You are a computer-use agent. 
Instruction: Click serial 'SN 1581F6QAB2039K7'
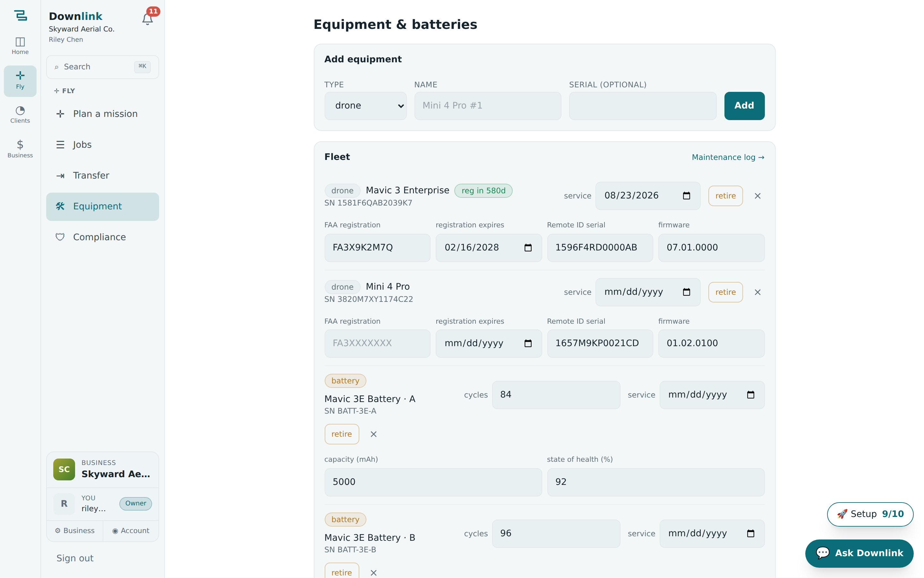coord(368,203)
